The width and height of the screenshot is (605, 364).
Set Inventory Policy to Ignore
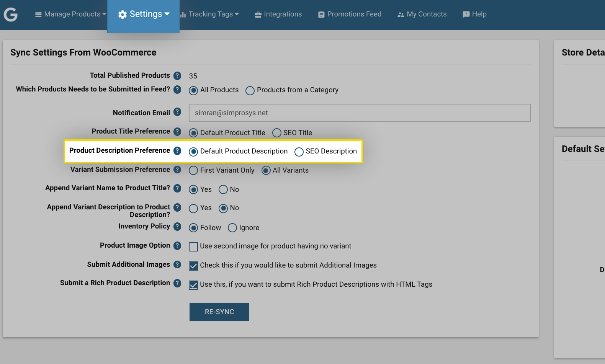point(232,228)
